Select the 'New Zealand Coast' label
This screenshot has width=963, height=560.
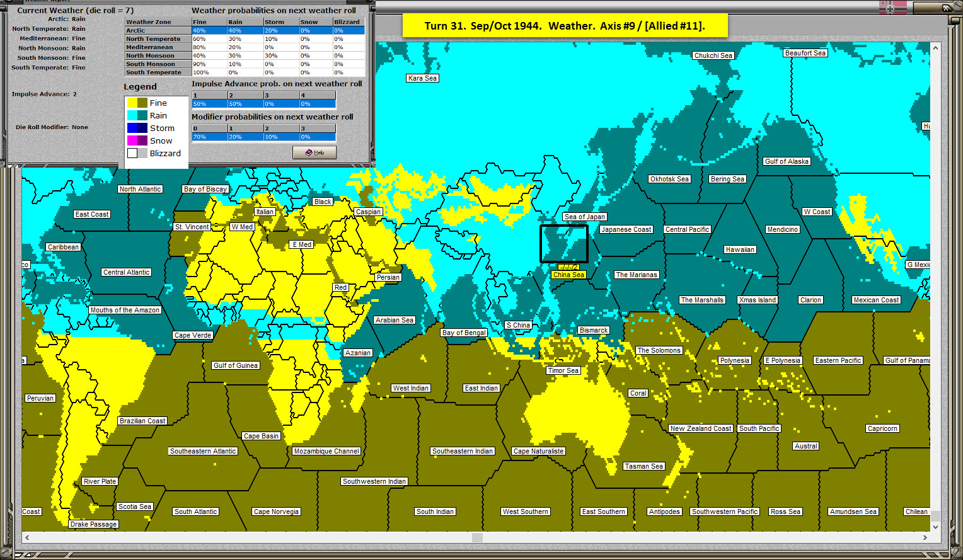pyautogui.click(x=701, y=428)
